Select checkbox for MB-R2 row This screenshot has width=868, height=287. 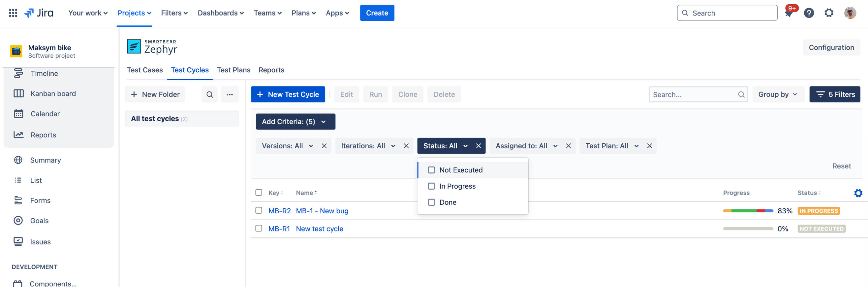(x=259, y=210)
